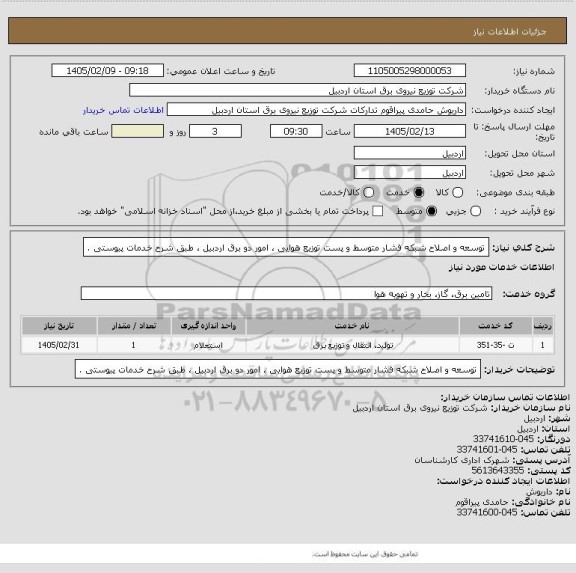Click the service code cell ت -35-351
Screen dimensions: 576x573
point(496,345)
